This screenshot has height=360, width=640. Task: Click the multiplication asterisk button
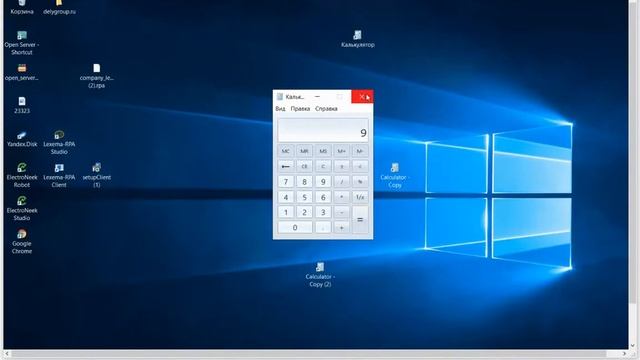(x=342, y=197)
